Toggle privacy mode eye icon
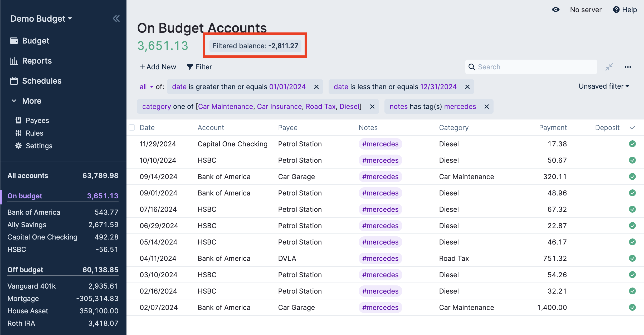Image resolution: width=644 pixels, height=335 pixels. tap(555, 10)
